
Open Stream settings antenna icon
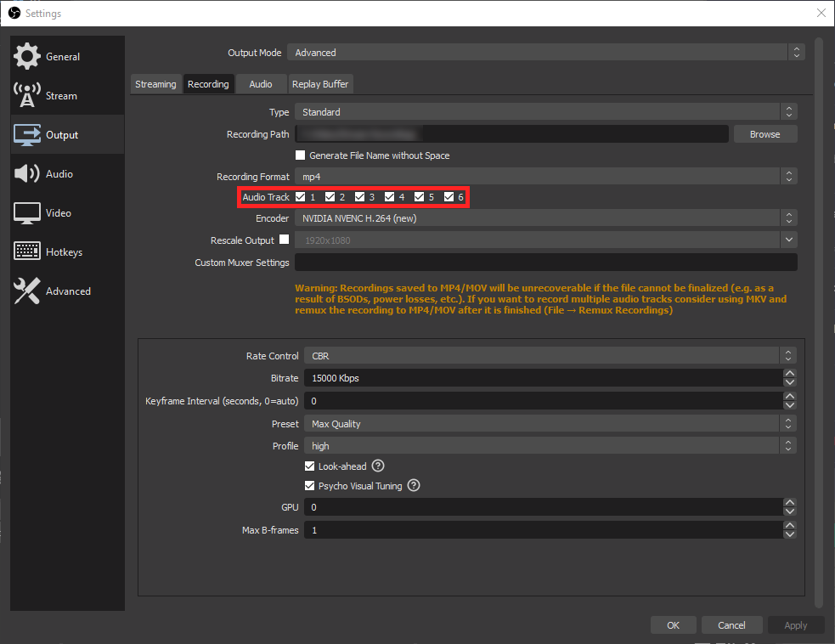click(26, 95)
